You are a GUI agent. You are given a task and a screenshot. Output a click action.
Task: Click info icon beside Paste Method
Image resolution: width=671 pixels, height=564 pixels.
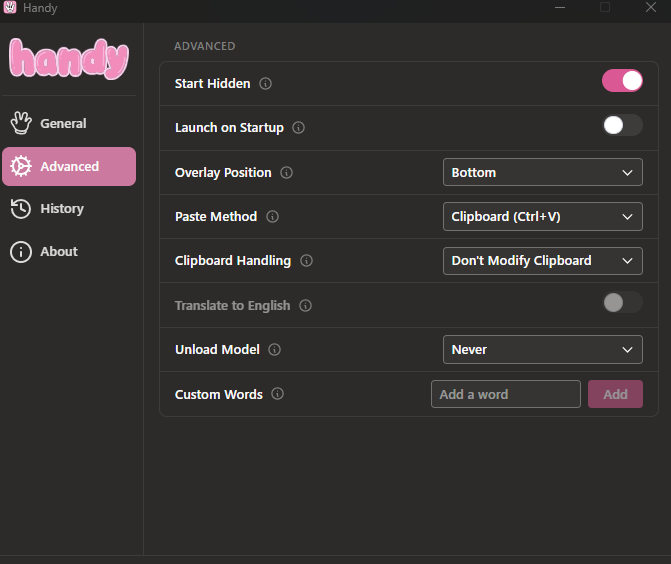click(x=272, y=217)
